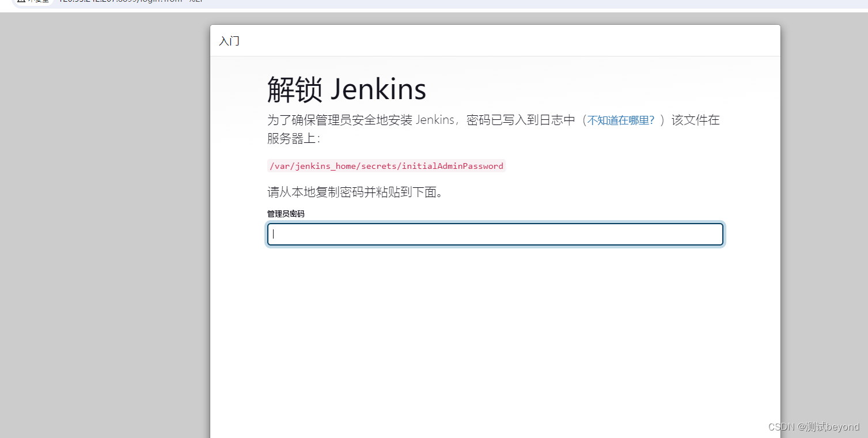Click the '请从本地复制密码并粘贴到下面。' instruction text
This screenshot has width=868, height=438.
(356, 192)
